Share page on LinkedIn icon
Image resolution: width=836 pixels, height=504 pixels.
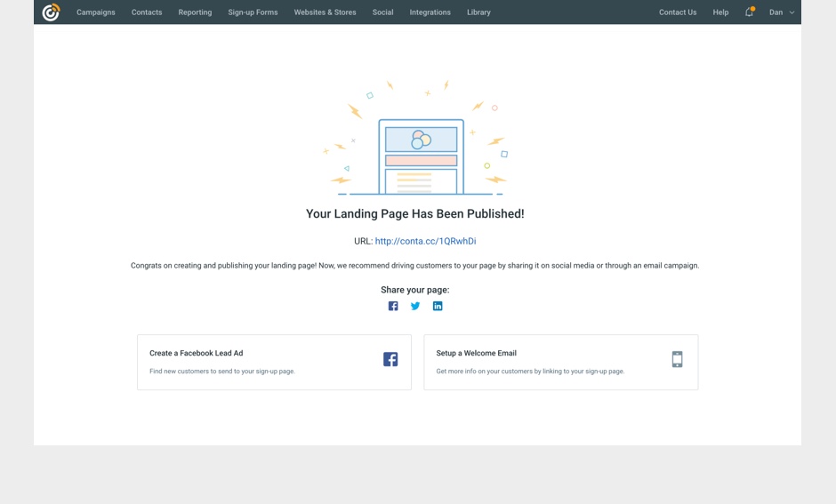point(438,306)
